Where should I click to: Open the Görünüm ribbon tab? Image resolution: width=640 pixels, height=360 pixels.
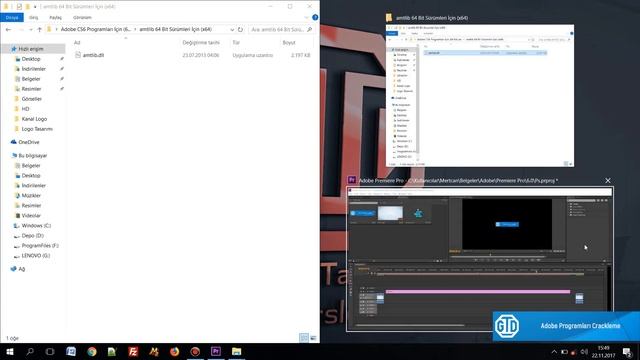(82, 18)
